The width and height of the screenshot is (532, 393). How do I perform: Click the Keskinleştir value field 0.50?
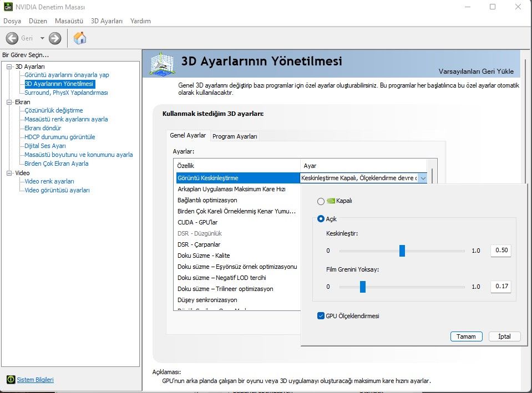click(x=501, y=250)
